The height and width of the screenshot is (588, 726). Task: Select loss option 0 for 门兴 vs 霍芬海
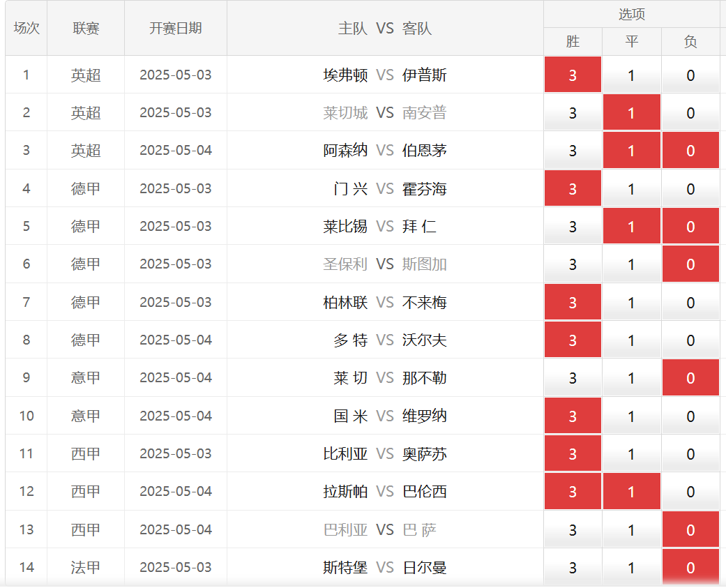pyautogui.click(x=690, y=188)
